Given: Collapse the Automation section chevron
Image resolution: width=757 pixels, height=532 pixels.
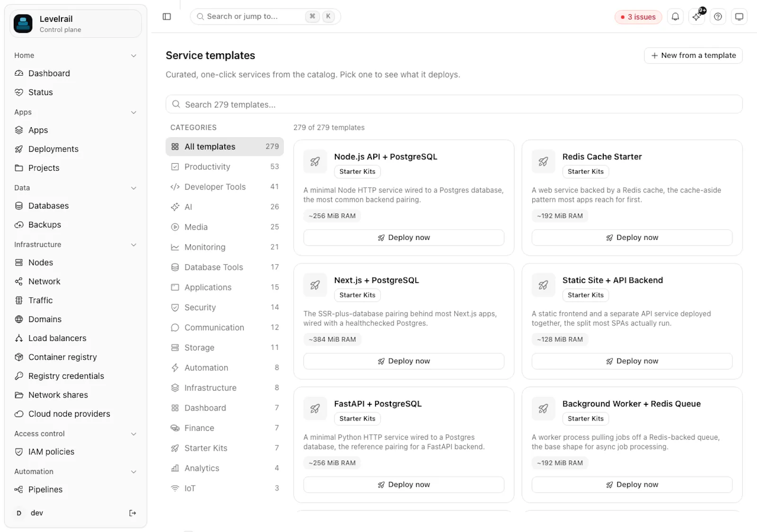Looking at the screenshot, I should click(133, 472).
